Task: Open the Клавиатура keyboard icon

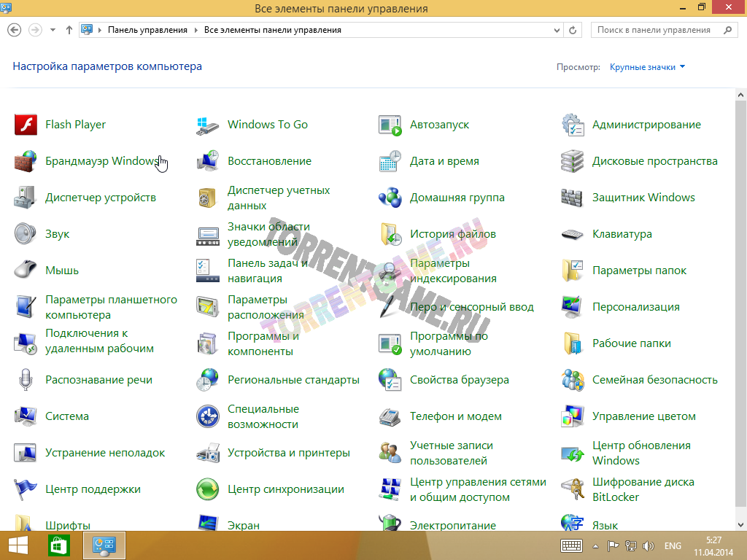Action: pos(573,234)
